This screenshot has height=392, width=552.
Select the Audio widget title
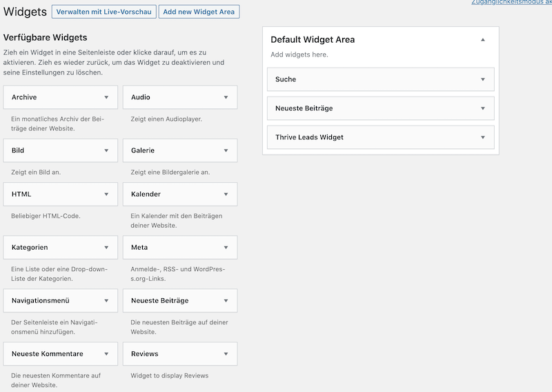(x=141, y=97)
